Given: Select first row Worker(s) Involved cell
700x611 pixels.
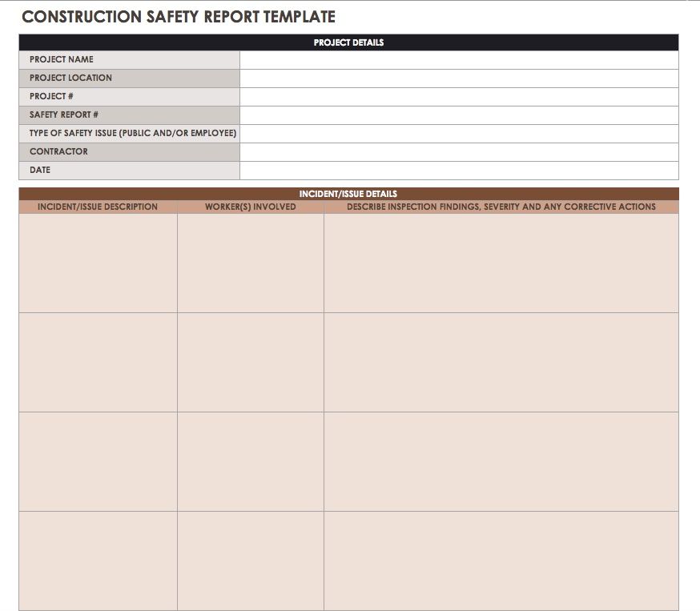Looking at the screenshot, I should [250, 263].
